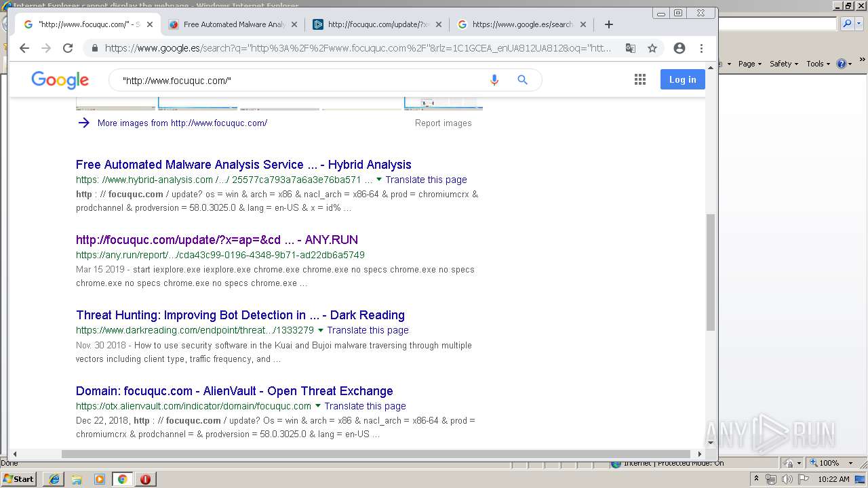This screenshot has width=868, height=488.
Task: Click arrow icon beside More images
Action: coord(83,123)
